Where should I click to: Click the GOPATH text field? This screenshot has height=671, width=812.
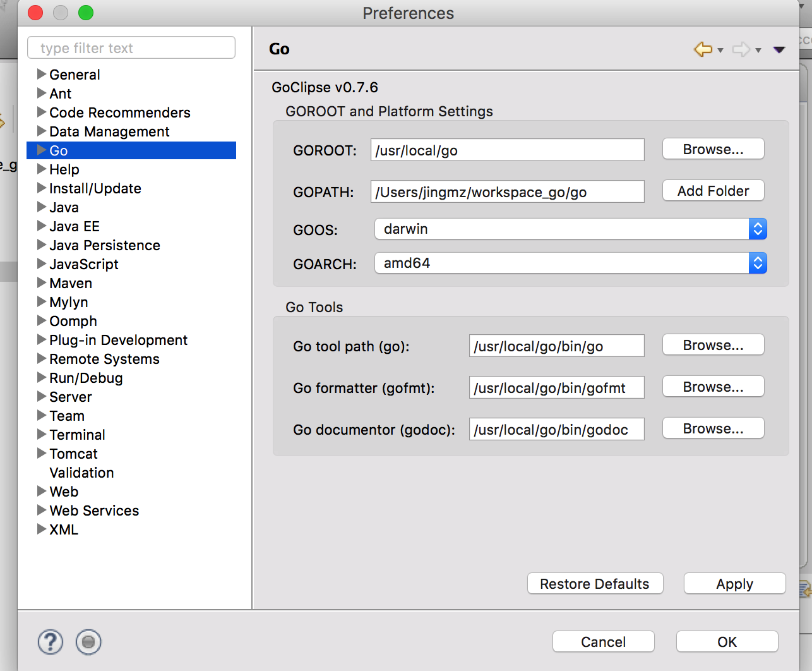click(508, 191)
